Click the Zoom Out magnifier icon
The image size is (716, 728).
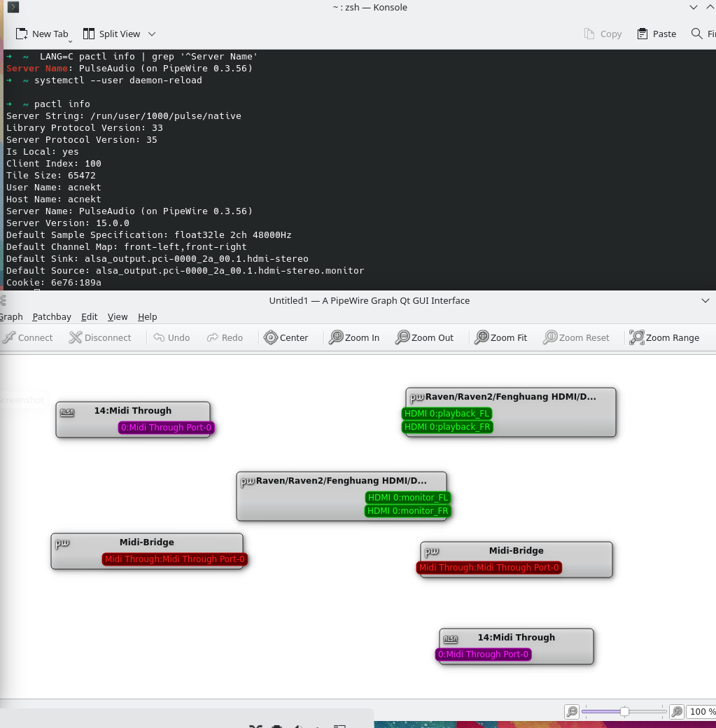click(402, 337)
